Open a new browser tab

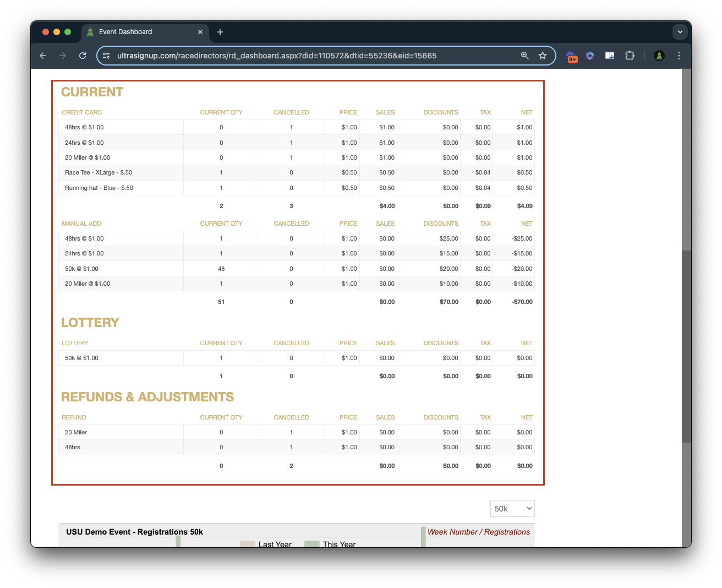220,32
